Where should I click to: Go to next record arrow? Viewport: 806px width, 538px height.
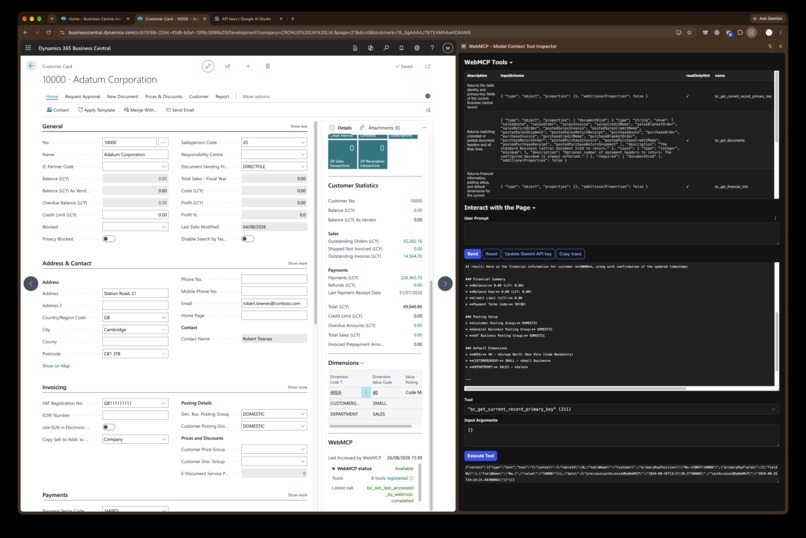(445, 283)
